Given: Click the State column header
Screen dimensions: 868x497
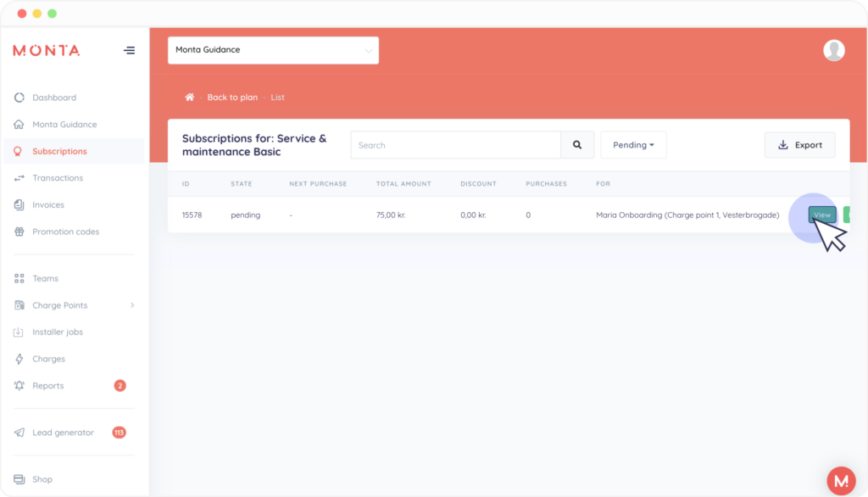Looking at the screenshot, I should point(242,184).
